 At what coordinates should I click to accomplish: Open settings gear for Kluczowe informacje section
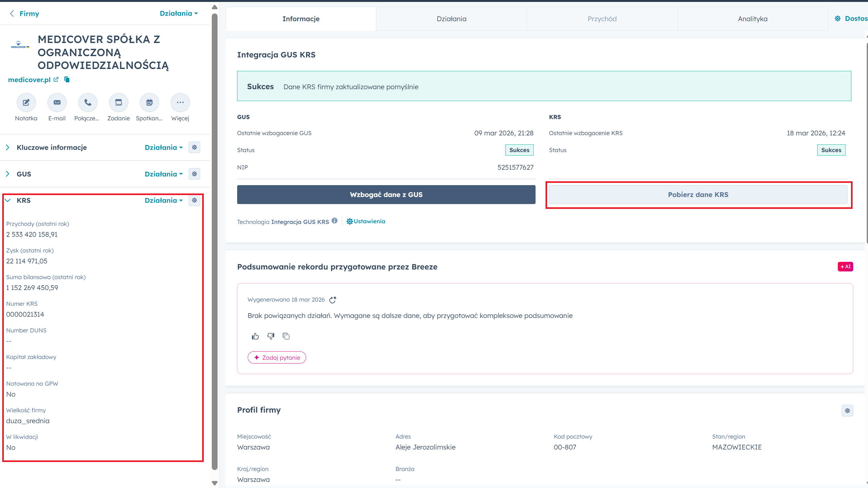pos(194,147)
